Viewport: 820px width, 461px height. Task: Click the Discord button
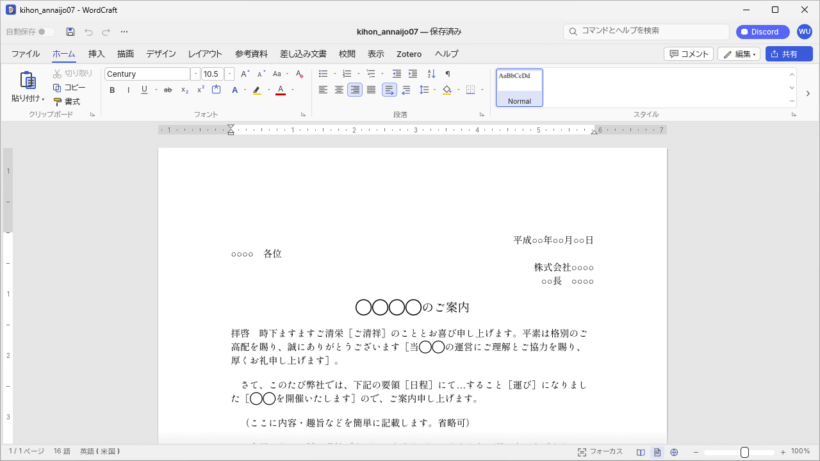[x=762, y=32]
